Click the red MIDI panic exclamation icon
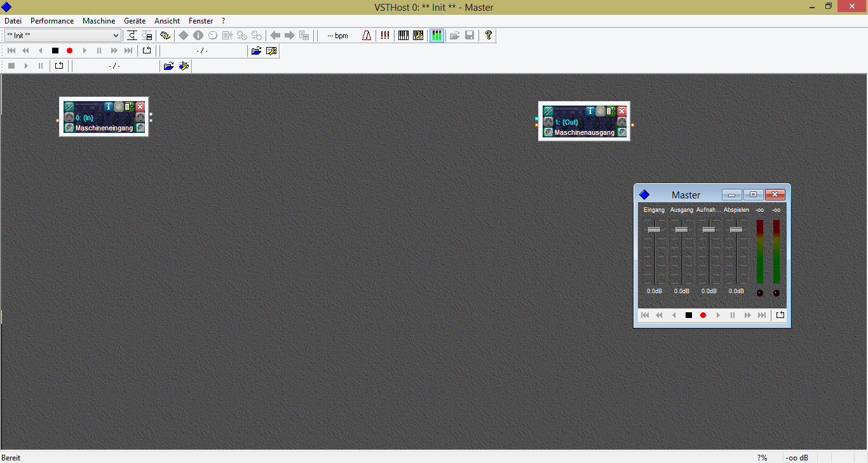The height and width of the screenshot is (463, 868). tap(385, 36)
